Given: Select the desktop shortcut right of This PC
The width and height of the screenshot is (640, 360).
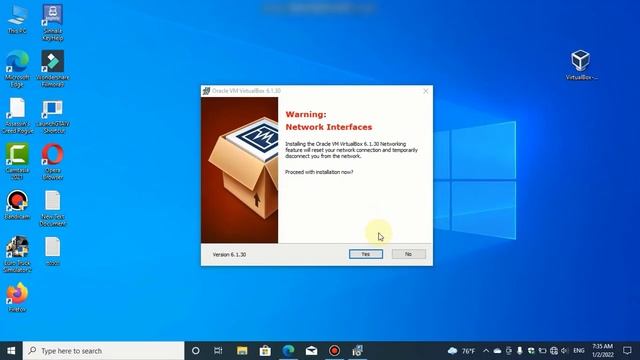Looking at the screenshot, I should click(x=53, y=22).
